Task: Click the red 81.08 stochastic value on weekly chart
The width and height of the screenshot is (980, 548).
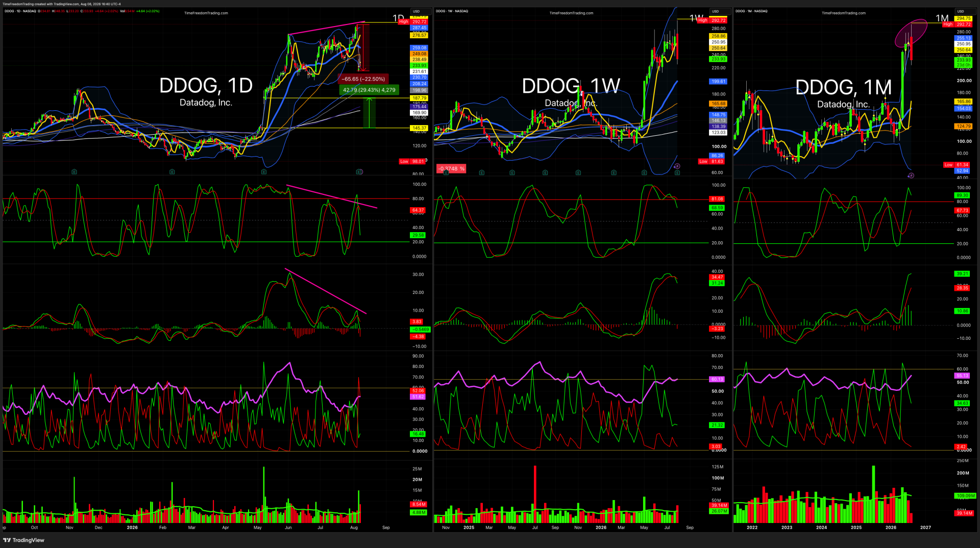Action: 717,199
